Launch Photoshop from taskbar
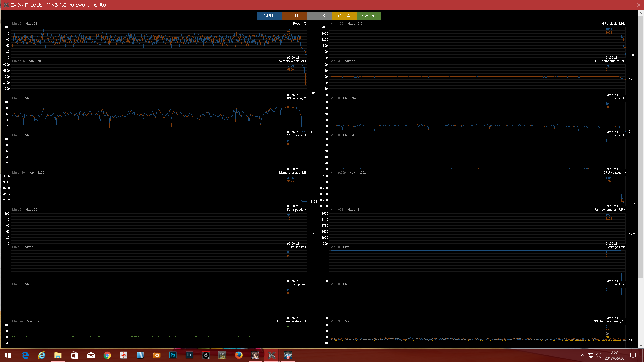Viewport: 644px width, 362px height. 173,355
